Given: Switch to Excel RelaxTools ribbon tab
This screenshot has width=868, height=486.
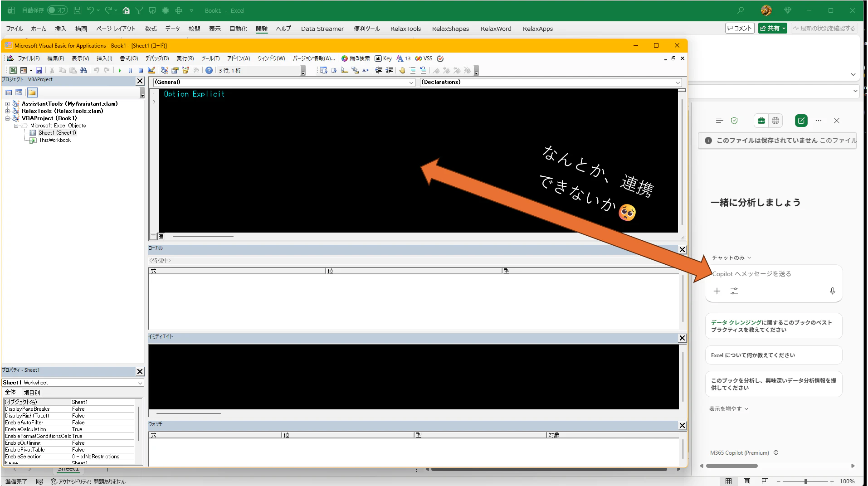Looking at the screenshot, I should pyautogui.click(x=405, y=29).
